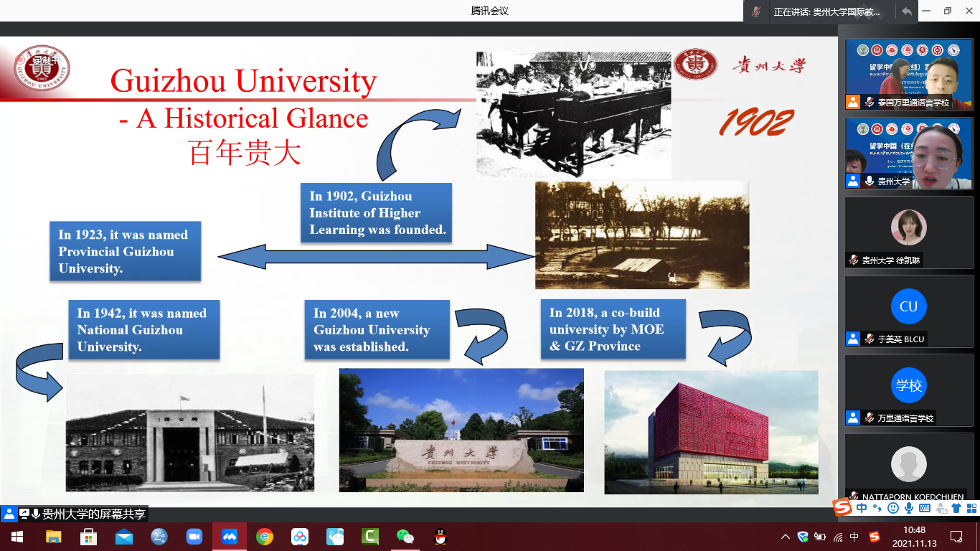
Task: Open WeChat in the taskbar
Action: pyautogui.click(x=405, y=537)
